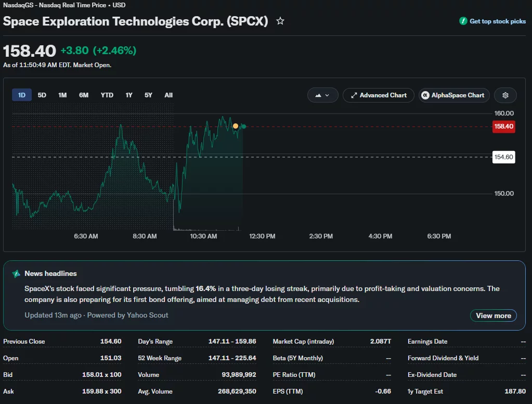
Task: Show the All time chart range
Action: pyautogui.click(x=168, y=95)
